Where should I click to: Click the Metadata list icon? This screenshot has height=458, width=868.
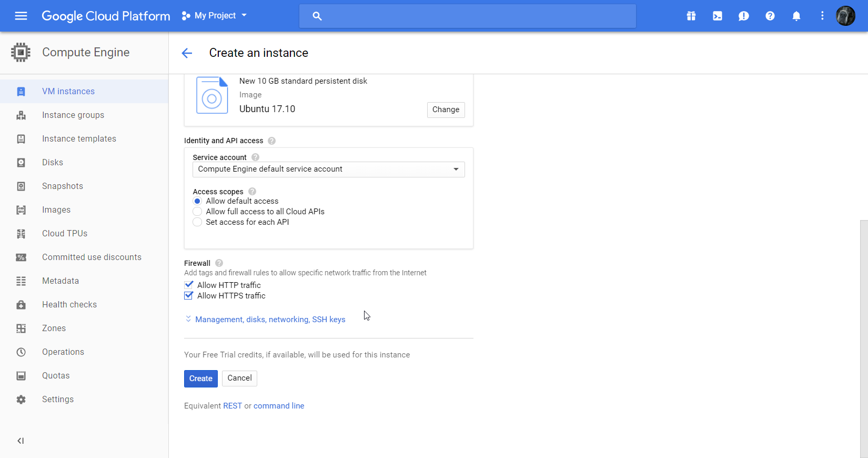(x=21, y=281)
